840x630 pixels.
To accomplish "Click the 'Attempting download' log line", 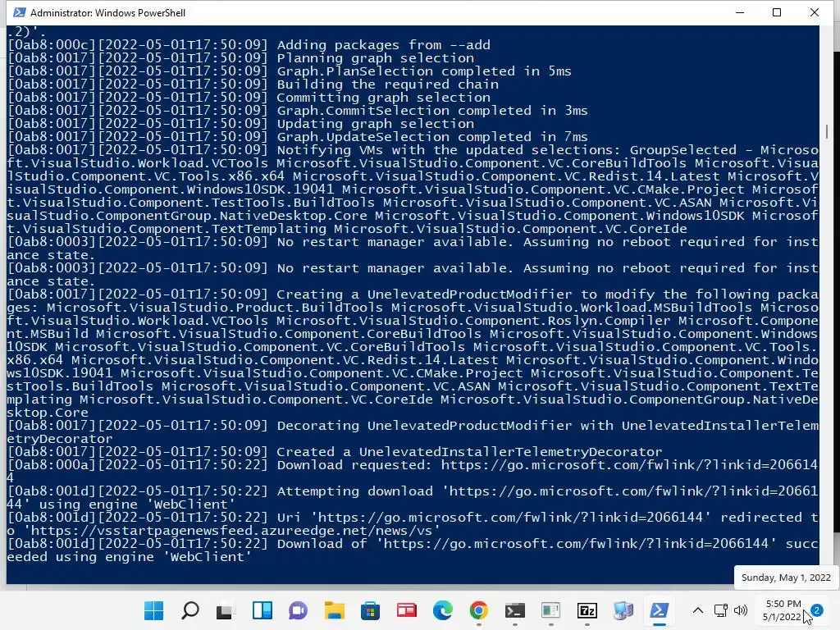I will tap(413, 498).
